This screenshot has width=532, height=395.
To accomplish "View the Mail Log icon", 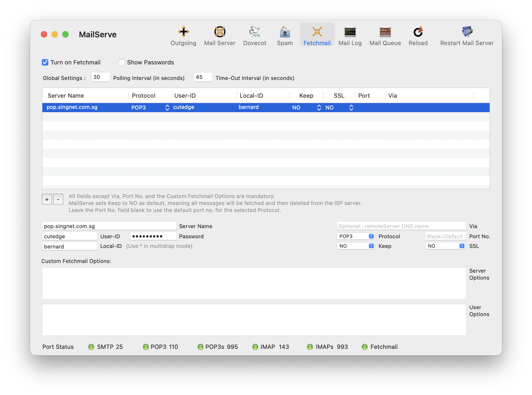I will 350,36.
